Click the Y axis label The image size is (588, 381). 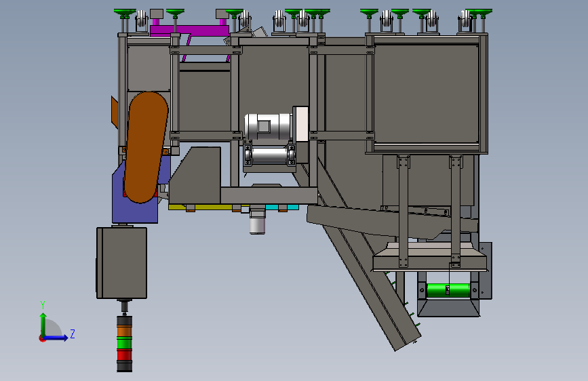coord(43,305)
